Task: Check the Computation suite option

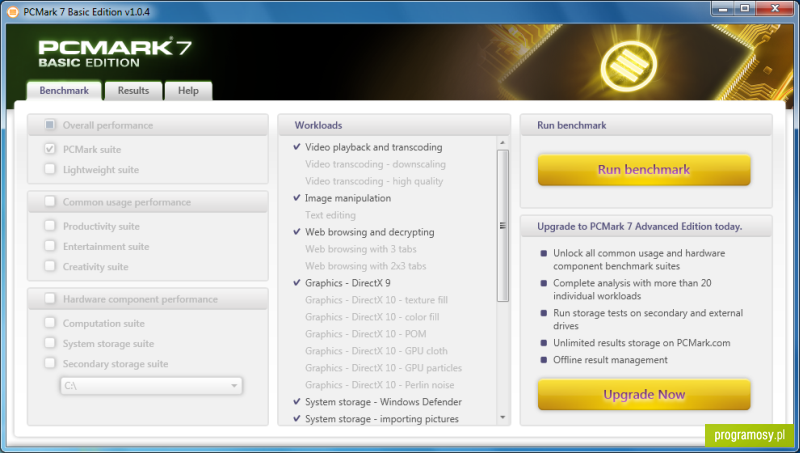Action: (49, 322)
